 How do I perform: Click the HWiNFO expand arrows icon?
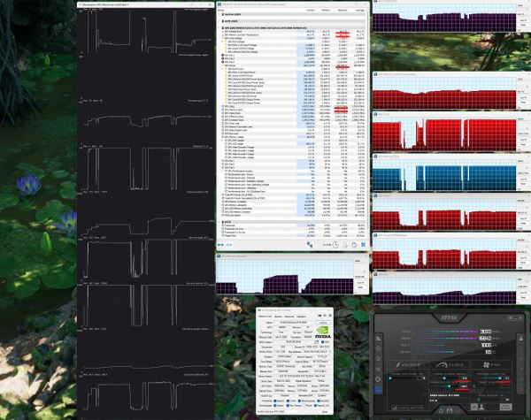point(220,245)
